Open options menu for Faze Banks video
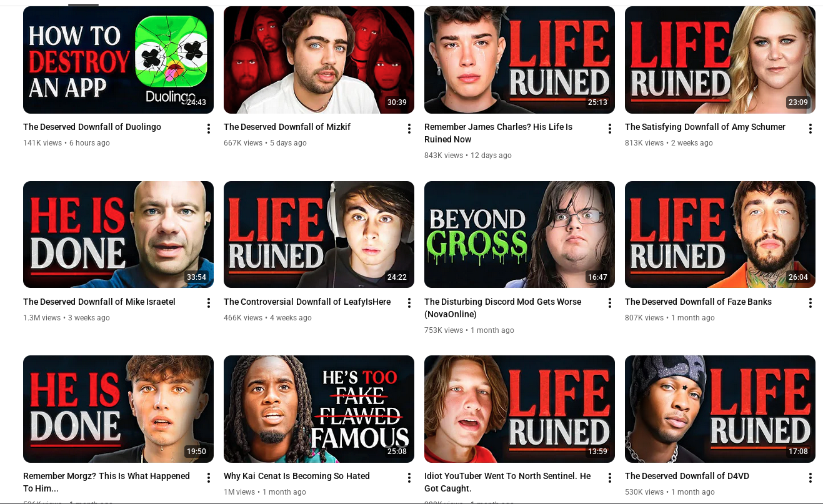Image resolution: width=823 pixels, height=504 pixels. [811, 303]
